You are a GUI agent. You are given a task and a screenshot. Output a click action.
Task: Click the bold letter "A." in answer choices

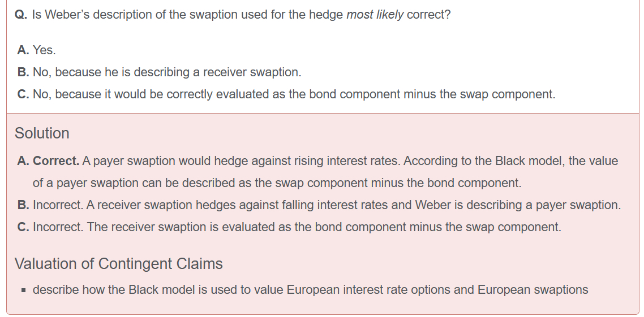pos(23,50)
